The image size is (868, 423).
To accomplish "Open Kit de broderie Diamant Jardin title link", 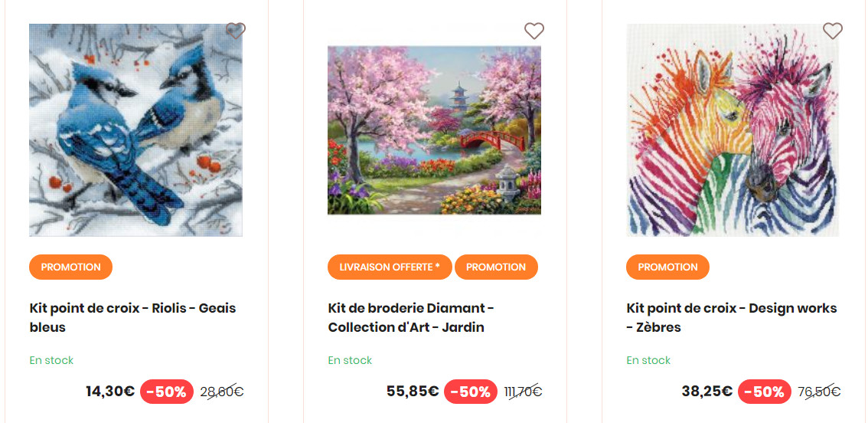I will click(410, 317).
